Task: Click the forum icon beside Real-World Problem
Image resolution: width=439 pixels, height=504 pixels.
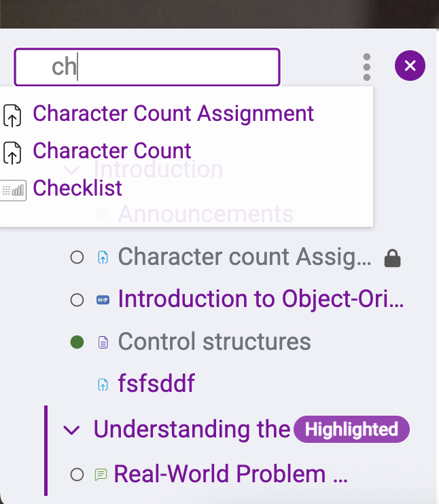Action: [101, 474]
